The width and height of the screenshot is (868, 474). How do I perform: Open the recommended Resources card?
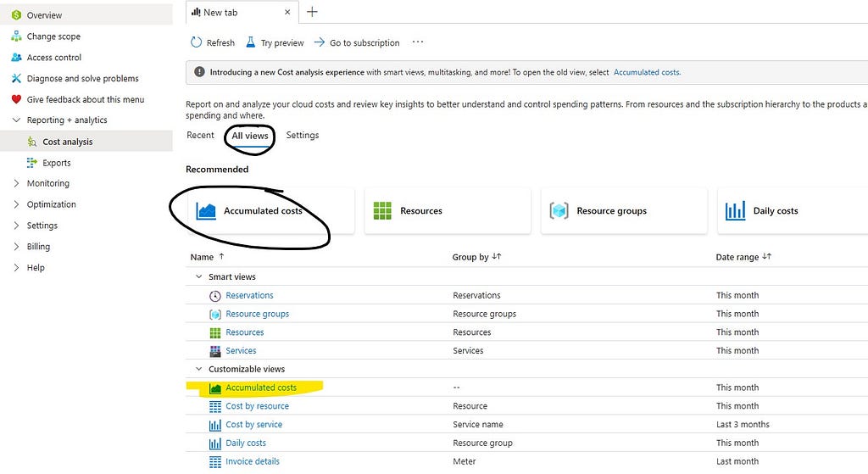tap(448, 211)
